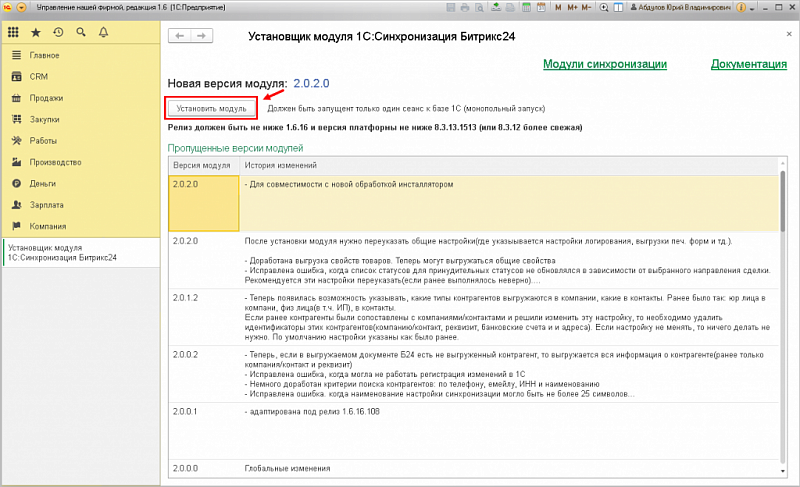Screen dimensions: 800x487
Task: Open the Документация link
Action: point(748,64)
